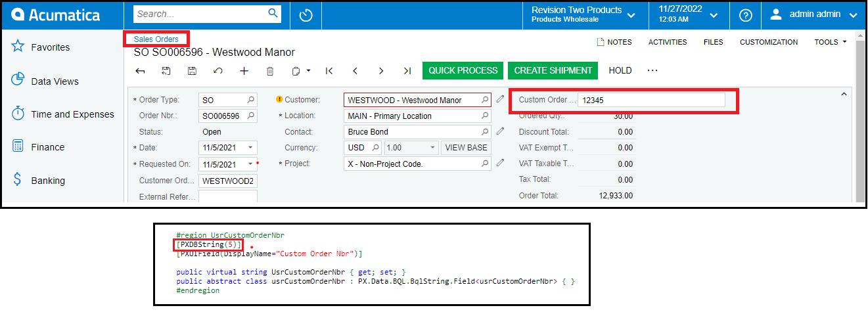Screen dimensions: 868x312
Task: Click the Data Views pie icon
Action: (x=18, y=80)
